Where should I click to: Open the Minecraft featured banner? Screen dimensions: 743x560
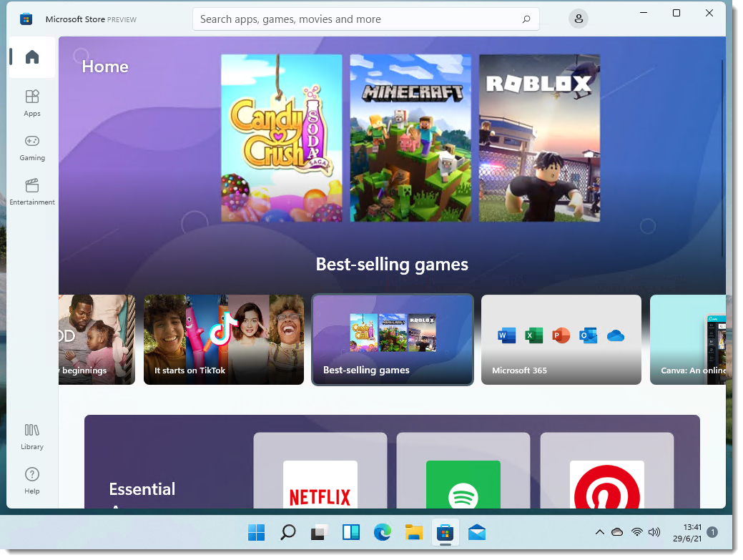pyautogui.click(x=410, y=137)
